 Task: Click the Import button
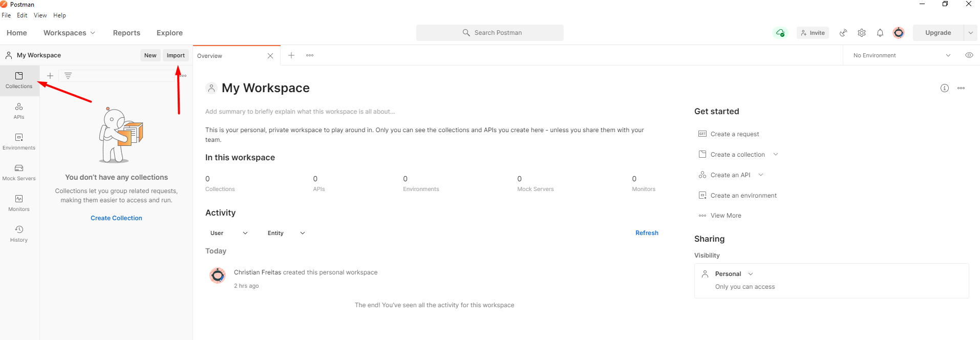coord(176,55)
